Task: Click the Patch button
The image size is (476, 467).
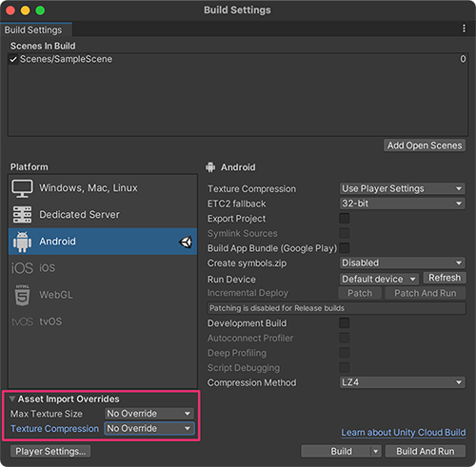Action: pyautogui.click(x=360, y=293)
